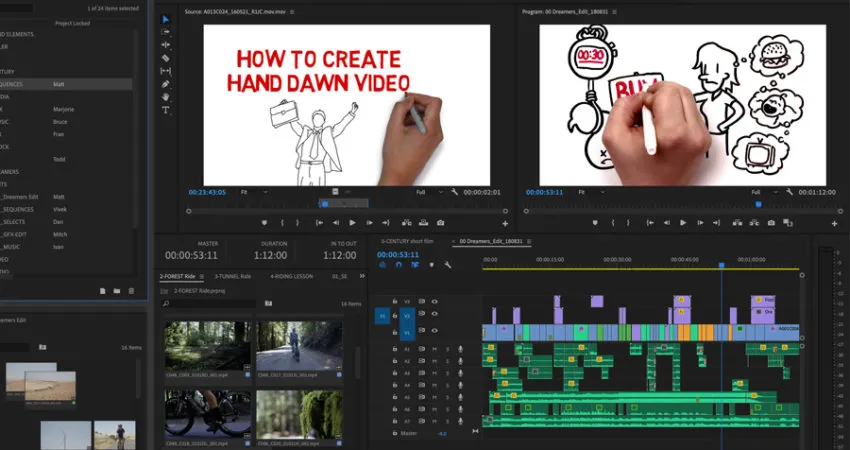Open the Program monitor wrench settings

[x=790, y=192]
